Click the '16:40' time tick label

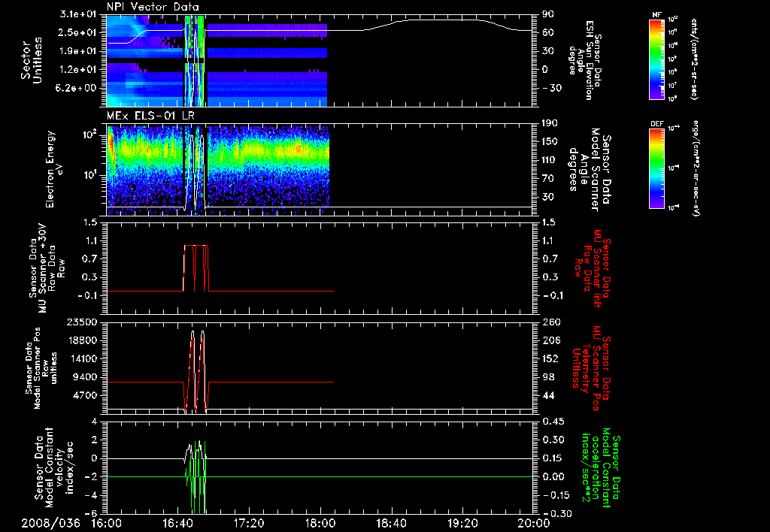point(177,523)
